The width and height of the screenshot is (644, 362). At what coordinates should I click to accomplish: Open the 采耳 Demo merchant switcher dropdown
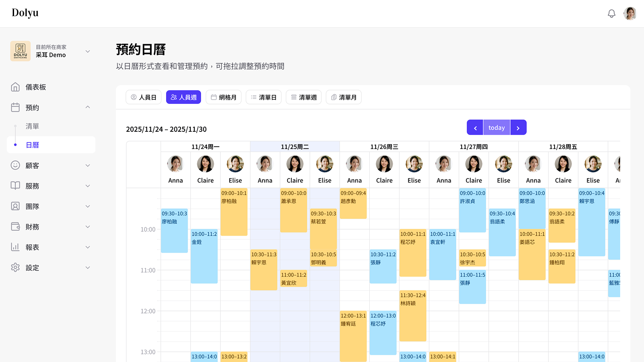(88, 51)
